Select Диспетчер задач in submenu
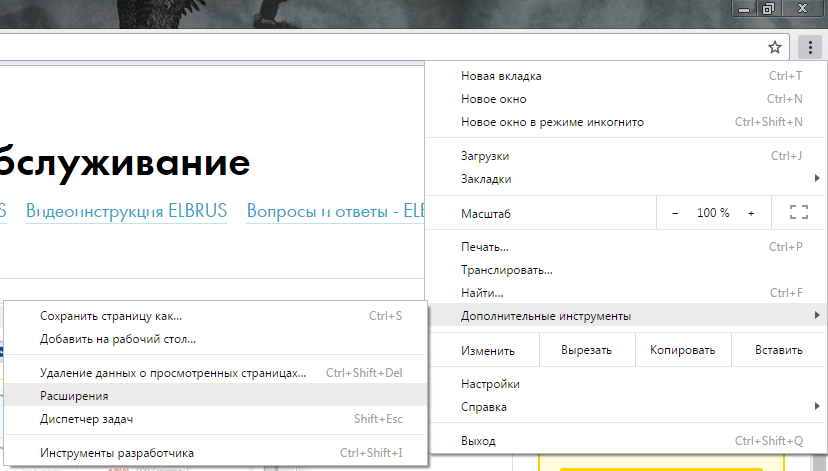 click(86, 419)
